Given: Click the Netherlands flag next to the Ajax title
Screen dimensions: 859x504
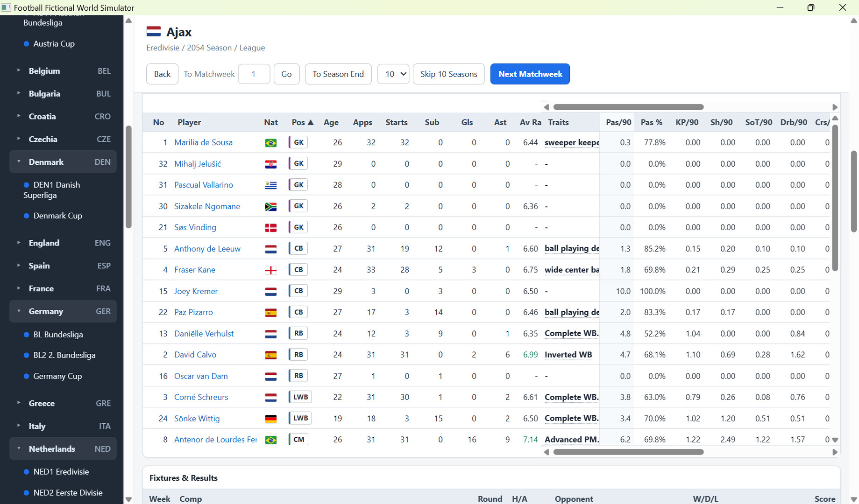Looking at the screenshot, I should (x=154, y=32).
